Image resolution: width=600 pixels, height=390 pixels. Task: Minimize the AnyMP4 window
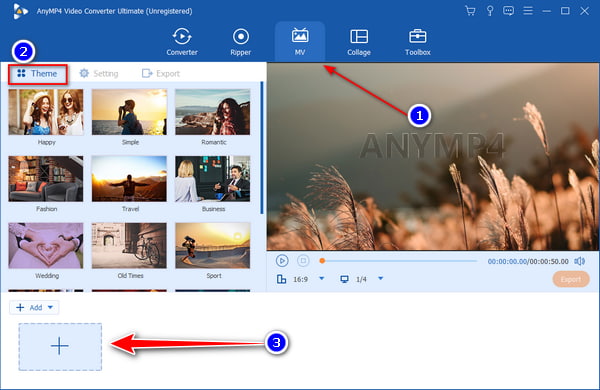coord(546,11)
